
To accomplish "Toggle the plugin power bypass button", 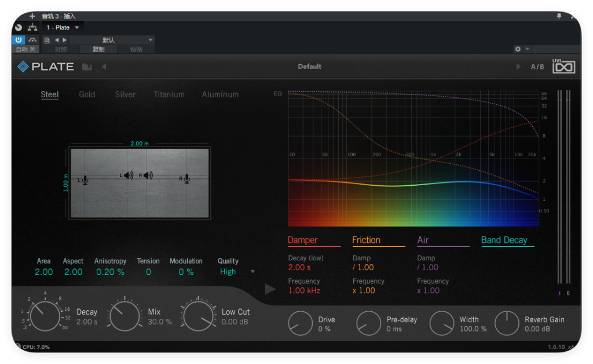I will (19, 40).
